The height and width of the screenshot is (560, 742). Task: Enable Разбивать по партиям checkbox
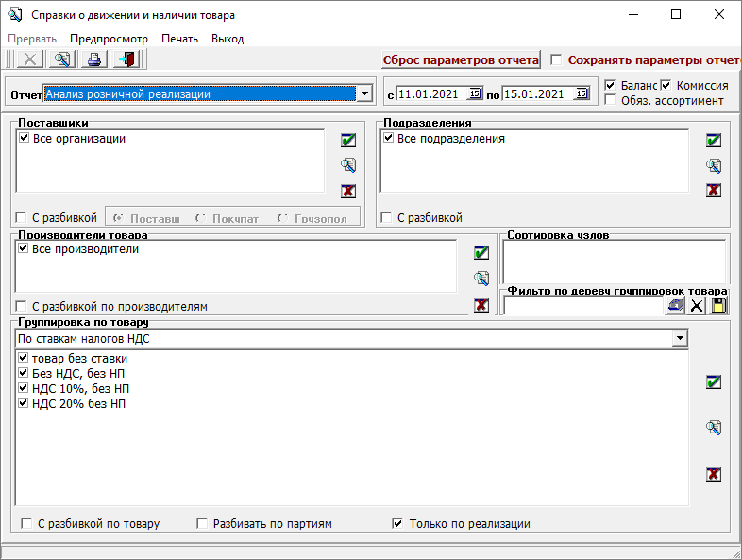[x=202, y=523]
